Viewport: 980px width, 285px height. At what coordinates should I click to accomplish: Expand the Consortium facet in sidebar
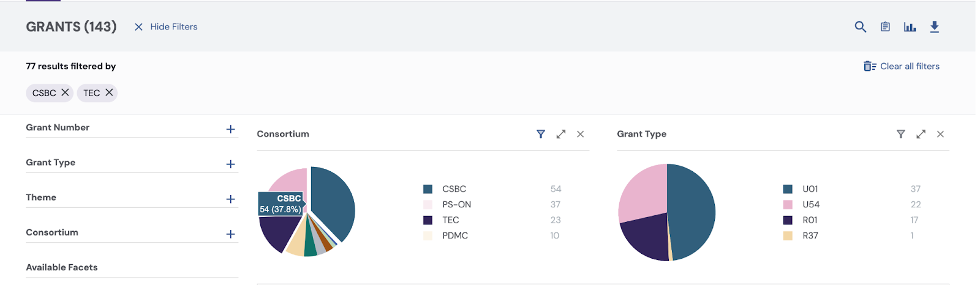coord(230,234)
